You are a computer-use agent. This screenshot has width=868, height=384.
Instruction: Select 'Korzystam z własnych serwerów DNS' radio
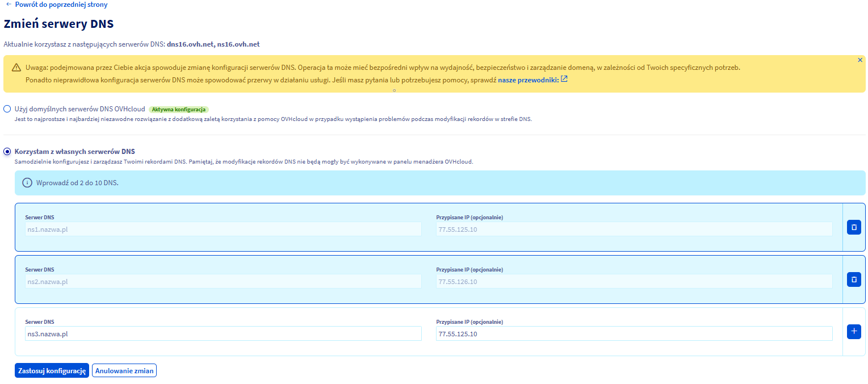pos(7,152)
